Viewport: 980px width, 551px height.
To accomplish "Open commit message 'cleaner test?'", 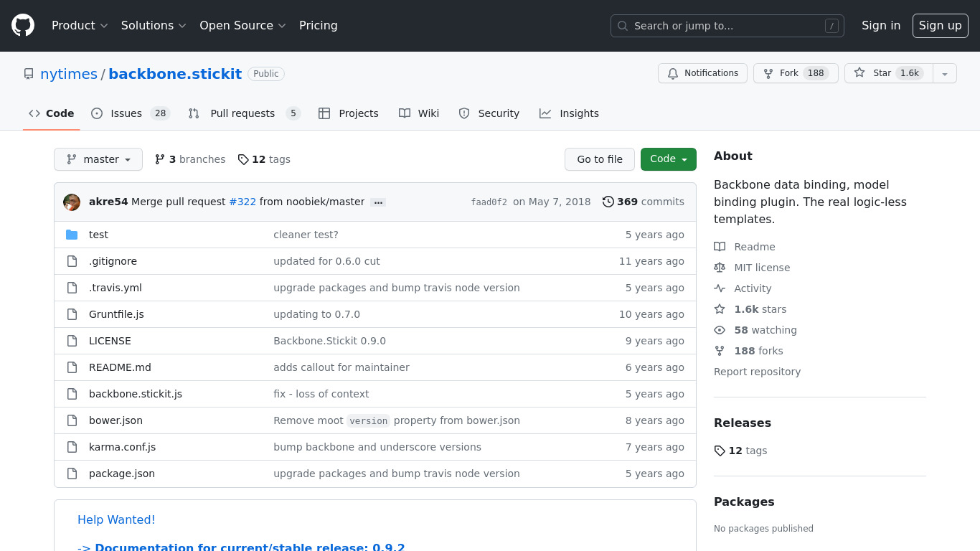I will (x=306, y=235).
